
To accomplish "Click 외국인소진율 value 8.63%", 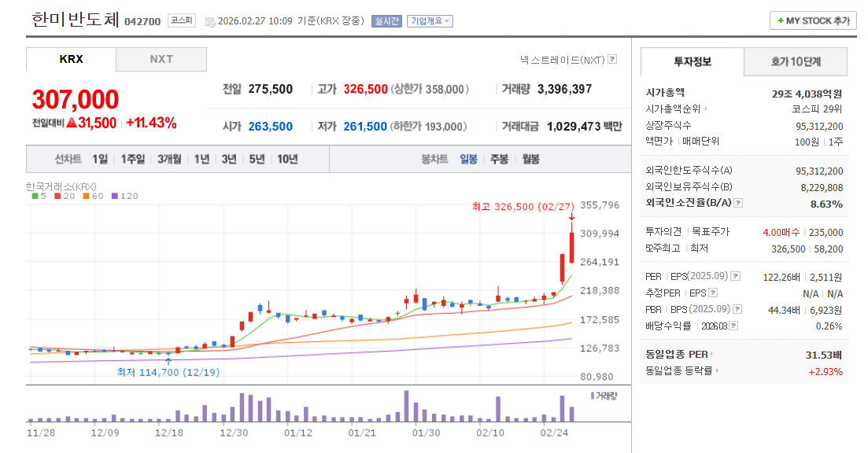I will pos(826,204).
